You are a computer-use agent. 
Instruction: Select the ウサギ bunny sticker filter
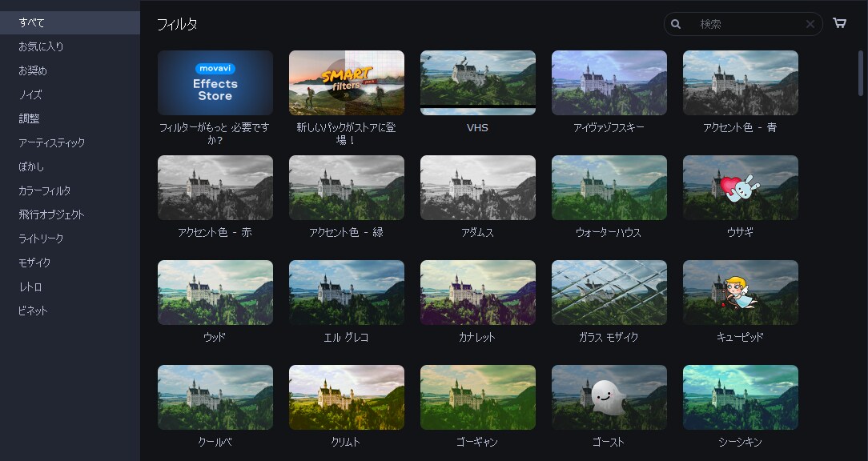(741, 187)
